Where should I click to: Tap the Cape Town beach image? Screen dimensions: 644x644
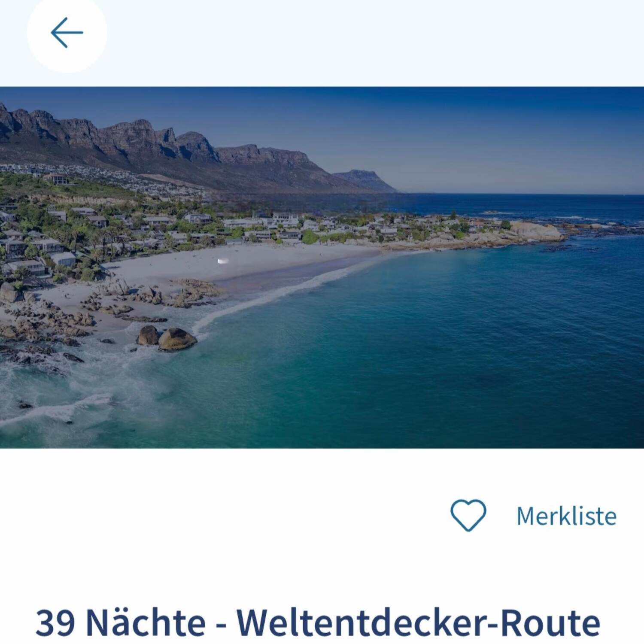click(x=322, y=267)
